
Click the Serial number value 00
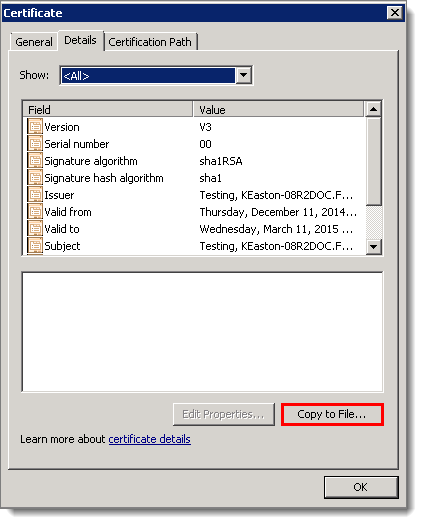click(x=205, y=144)
